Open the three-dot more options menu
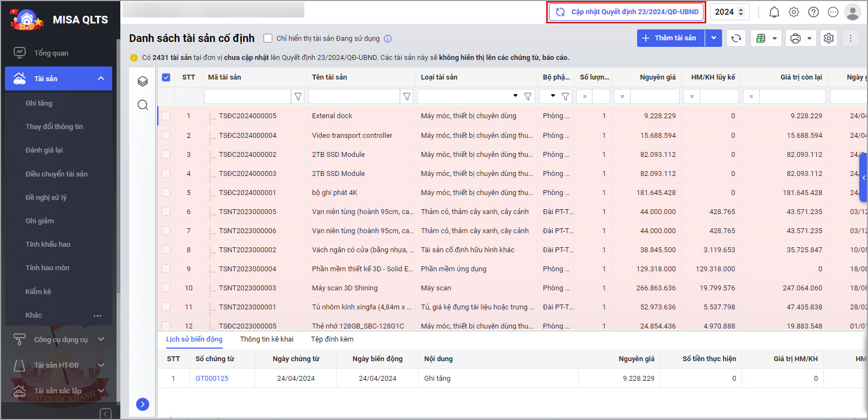 pyautogui.click(x=850, y=38)
